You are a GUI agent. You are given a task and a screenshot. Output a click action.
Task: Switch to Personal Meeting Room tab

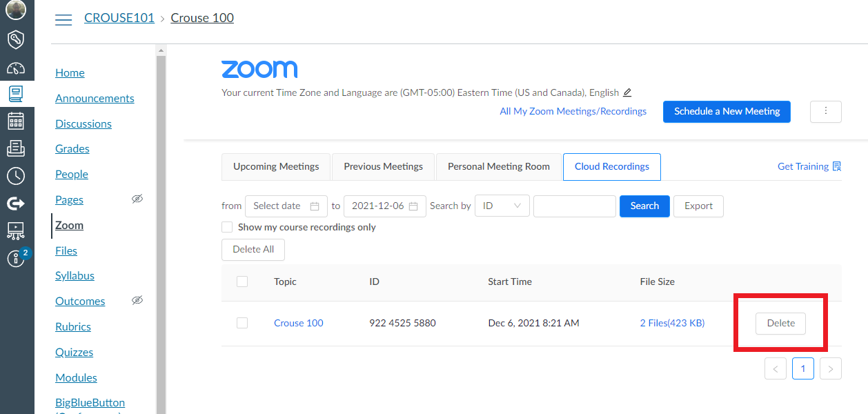pyautogui.click(x=499, y=166)
